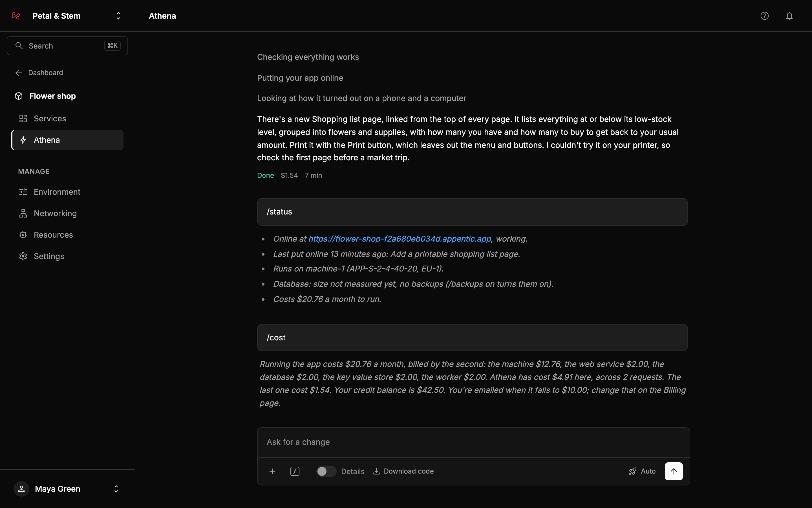Screen dimensions: 812x508
Task: Open the Resources page
Action: [x=67, y=235]
